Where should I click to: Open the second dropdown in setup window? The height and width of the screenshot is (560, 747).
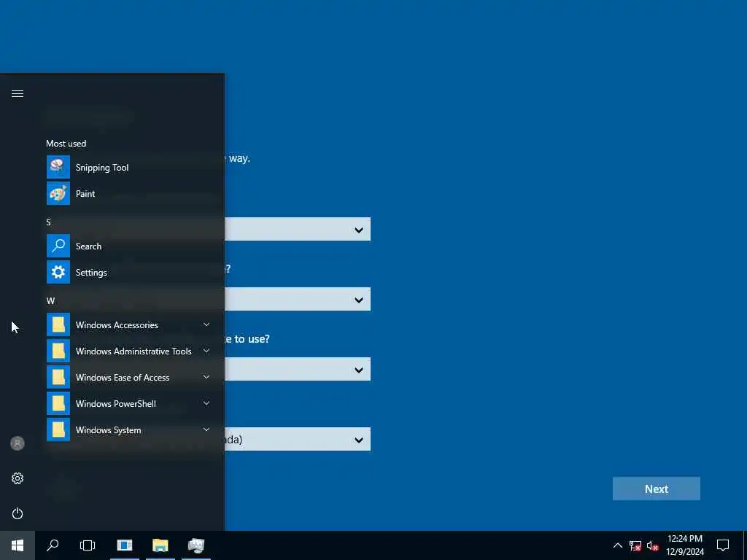[x=298, y=299]
